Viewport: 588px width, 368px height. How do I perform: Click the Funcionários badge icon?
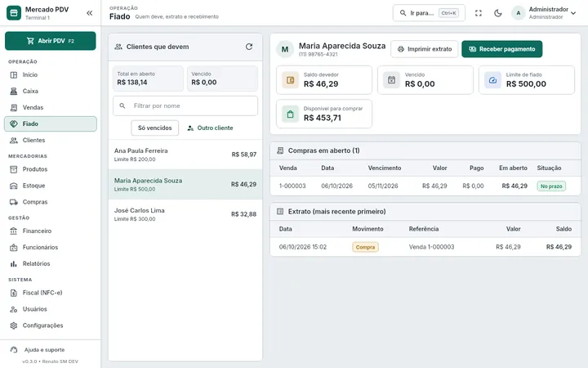coord(14,248)
